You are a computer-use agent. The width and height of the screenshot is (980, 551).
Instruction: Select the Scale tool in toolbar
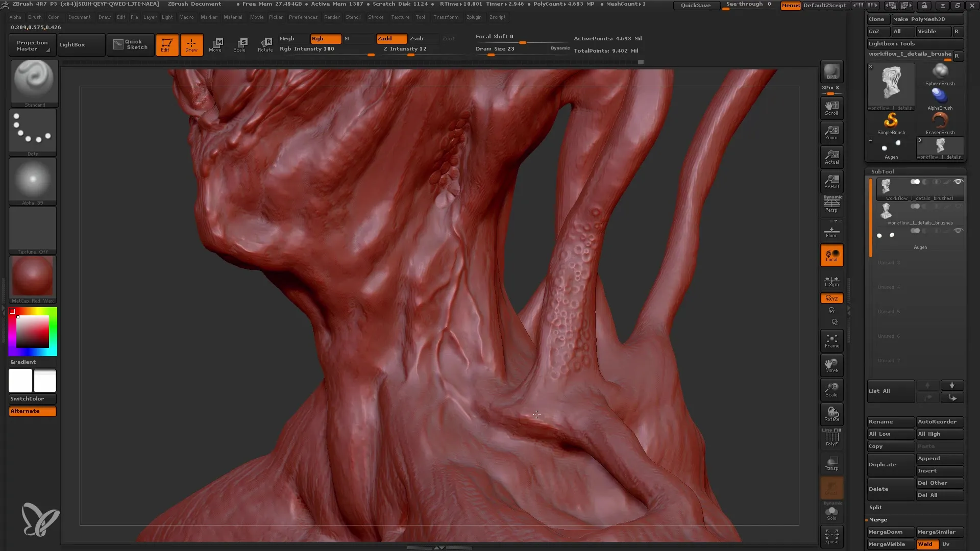click(239, 44)
